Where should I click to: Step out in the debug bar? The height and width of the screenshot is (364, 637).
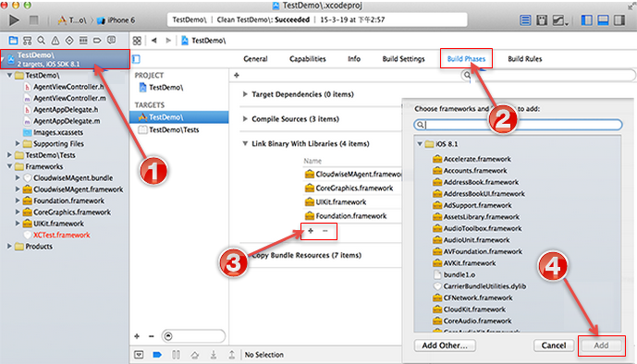(231, 355)
